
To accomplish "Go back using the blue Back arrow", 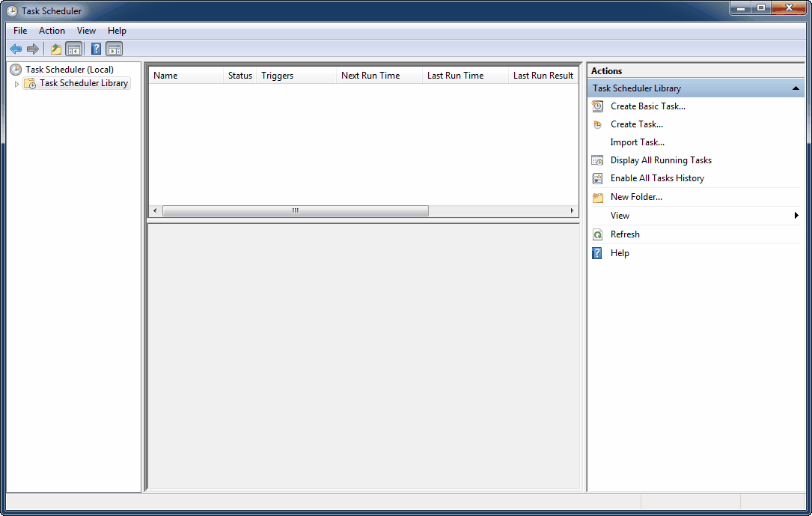I will coord(16,49).
